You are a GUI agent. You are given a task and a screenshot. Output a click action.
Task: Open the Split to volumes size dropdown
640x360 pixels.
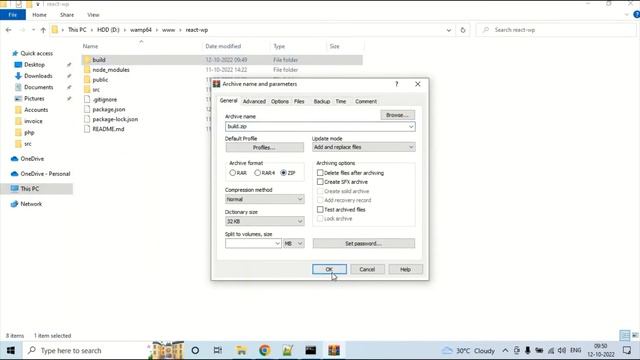[x=277, y=243]
